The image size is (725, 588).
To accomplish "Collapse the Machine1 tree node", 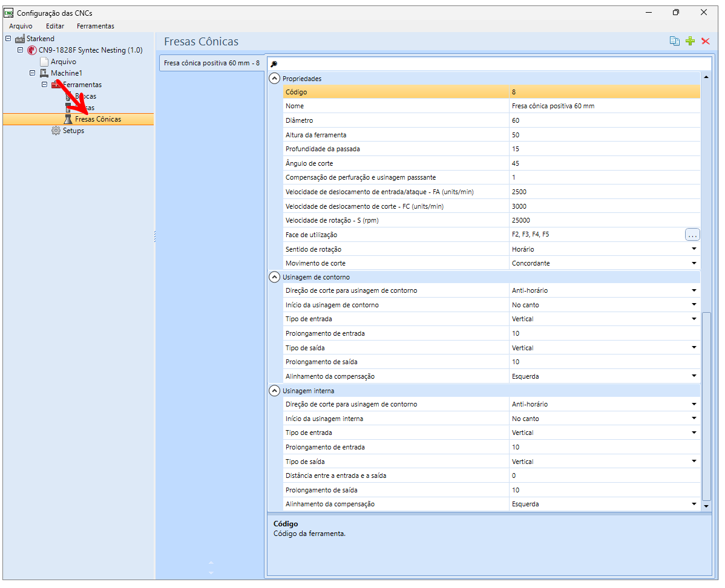I will [32, 73].
